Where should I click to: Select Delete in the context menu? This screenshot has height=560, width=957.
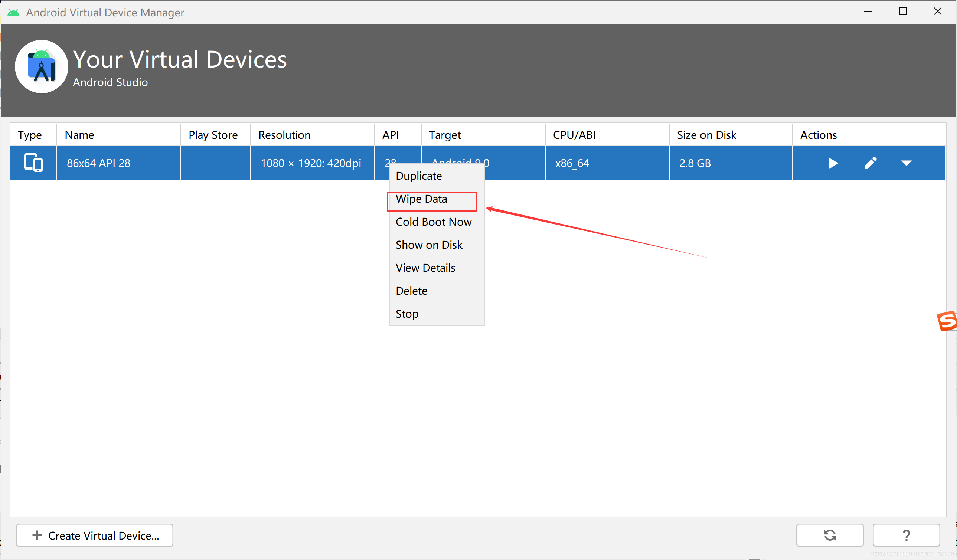pos(411,291)
